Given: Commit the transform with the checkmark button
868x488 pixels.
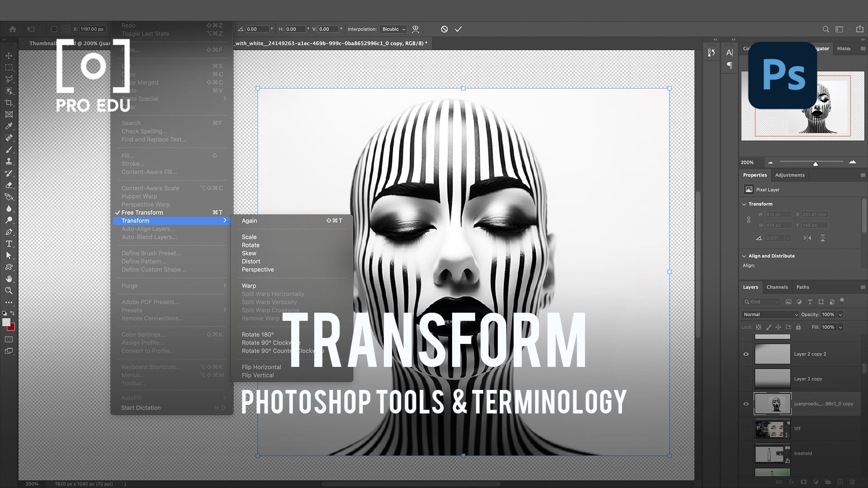Looking at the screenshot, I should tap(458, 29).
